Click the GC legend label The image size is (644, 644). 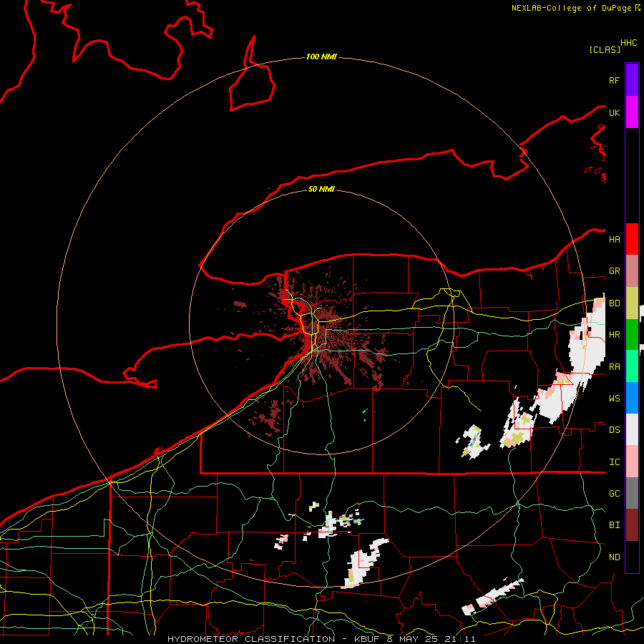pyautogui.click(x=614, y=493)
